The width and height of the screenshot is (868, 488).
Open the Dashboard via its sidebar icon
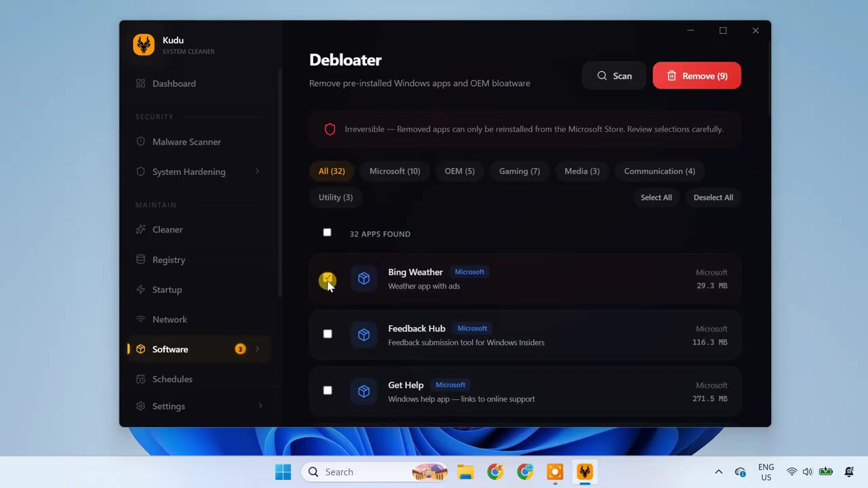[x=140, y=83]
